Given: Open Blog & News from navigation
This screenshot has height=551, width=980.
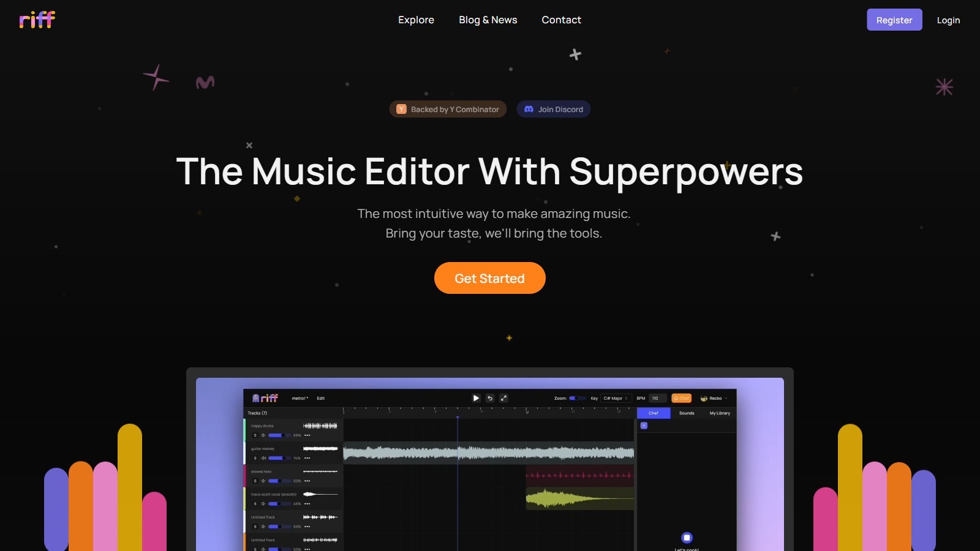Looking at the screenshot, I should point(488,20).
